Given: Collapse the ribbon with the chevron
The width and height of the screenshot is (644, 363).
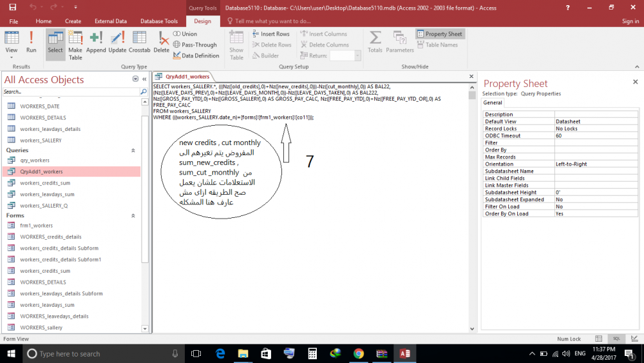Looking at the screenshot, I should [637, 66].
